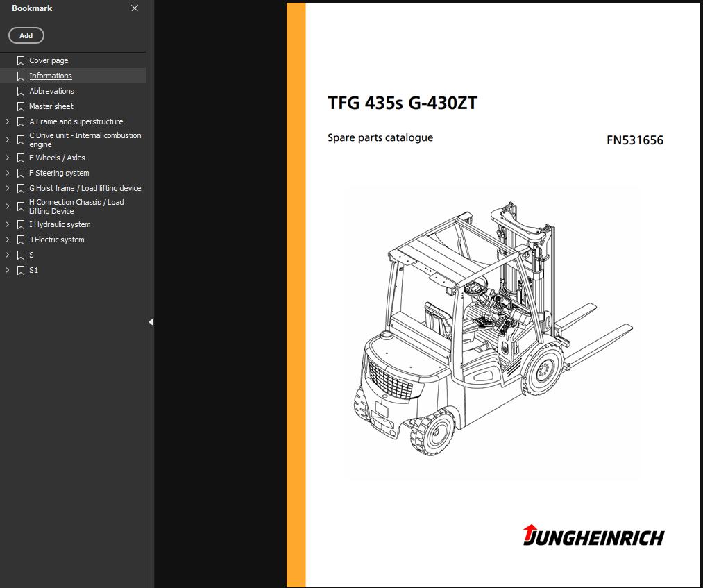Click the Cover page bookmark icon
The height and width of the screenshot is (588, 703).
[21, 60]
